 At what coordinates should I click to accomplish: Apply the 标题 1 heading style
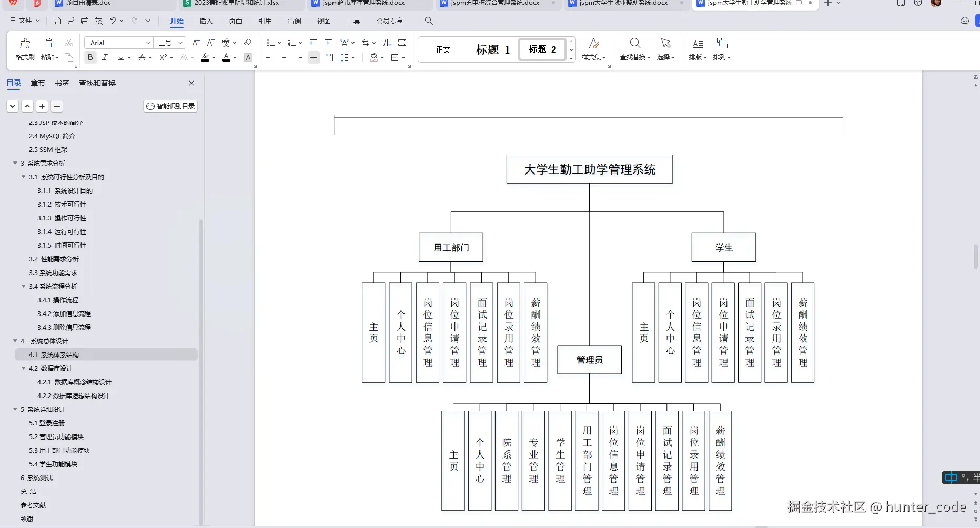492,49
